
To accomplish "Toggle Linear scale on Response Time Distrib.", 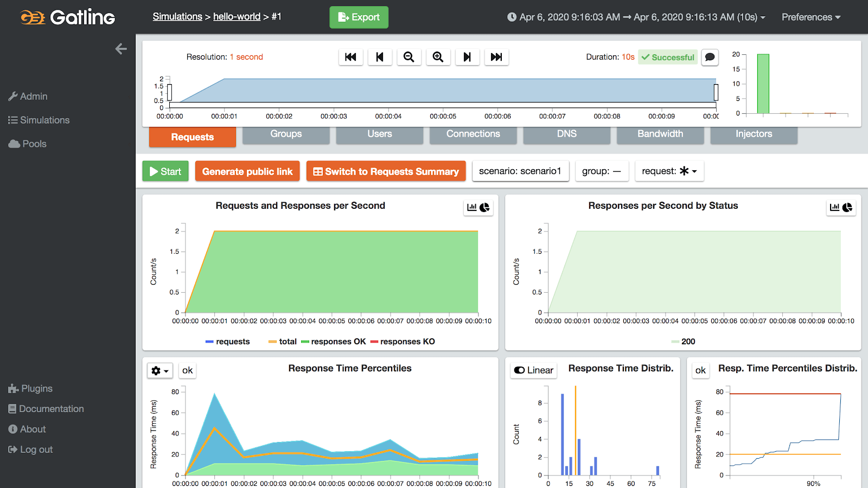I will click(534, 370).
